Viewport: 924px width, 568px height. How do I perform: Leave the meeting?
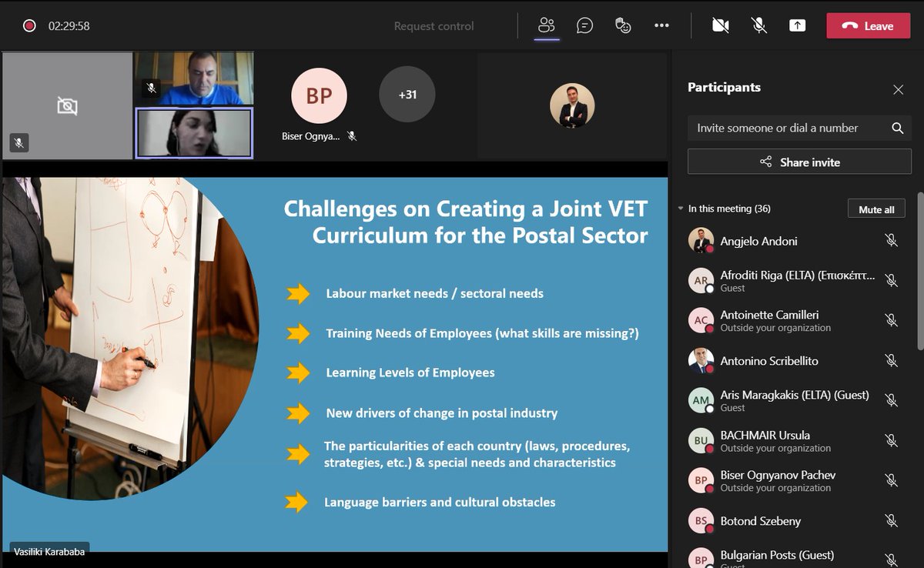[868, 25]
